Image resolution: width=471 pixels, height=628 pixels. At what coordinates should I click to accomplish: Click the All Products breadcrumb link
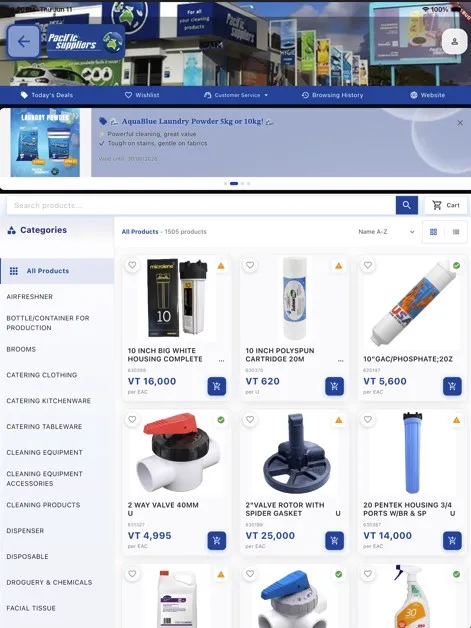[x=140, y=231]
